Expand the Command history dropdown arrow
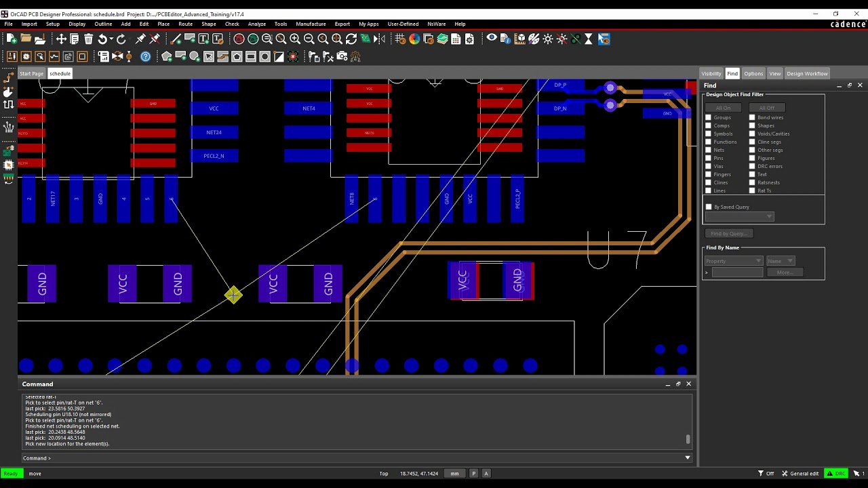 tap(687, 457)
